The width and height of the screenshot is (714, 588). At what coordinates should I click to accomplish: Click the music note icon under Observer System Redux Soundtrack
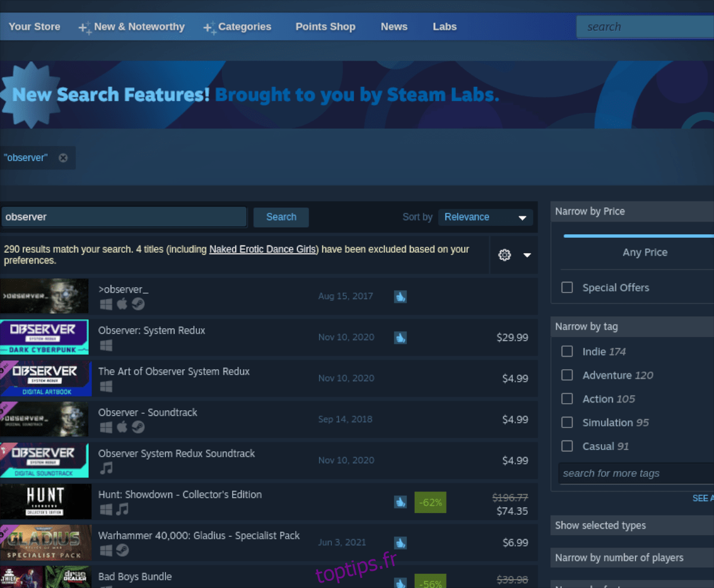click(x=106, y=468)
